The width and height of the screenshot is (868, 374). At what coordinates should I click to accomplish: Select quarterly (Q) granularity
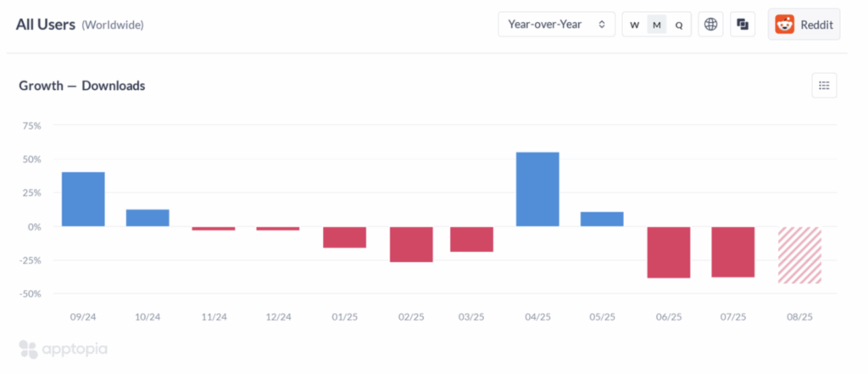click(x=679, y=25)
